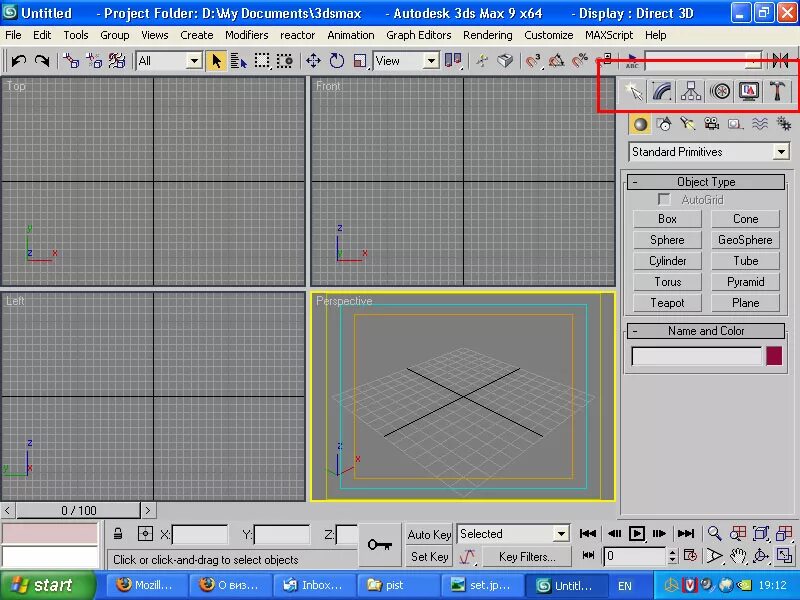
Task: Toggle the Selection Lock padlock
Action: [x=118, y=534]
